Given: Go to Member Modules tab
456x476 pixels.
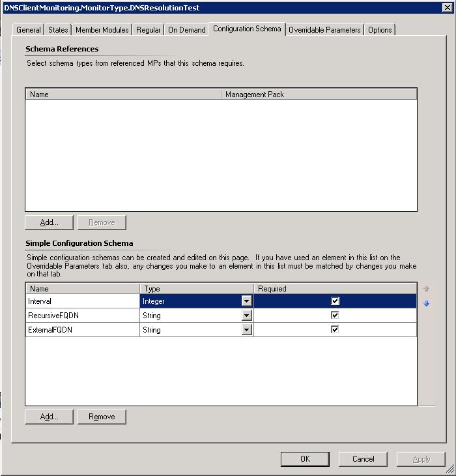Looking at the screenshot, I should (102, 30).
